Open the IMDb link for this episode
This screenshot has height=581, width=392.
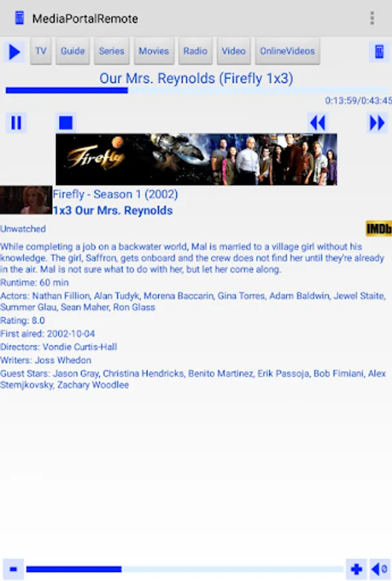378,229
